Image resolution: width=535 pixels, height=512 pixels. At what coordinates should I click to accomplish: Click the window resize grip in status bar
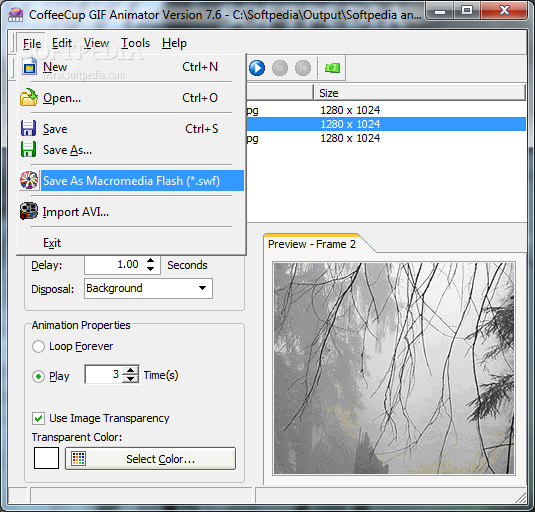[x=521, y=497]
